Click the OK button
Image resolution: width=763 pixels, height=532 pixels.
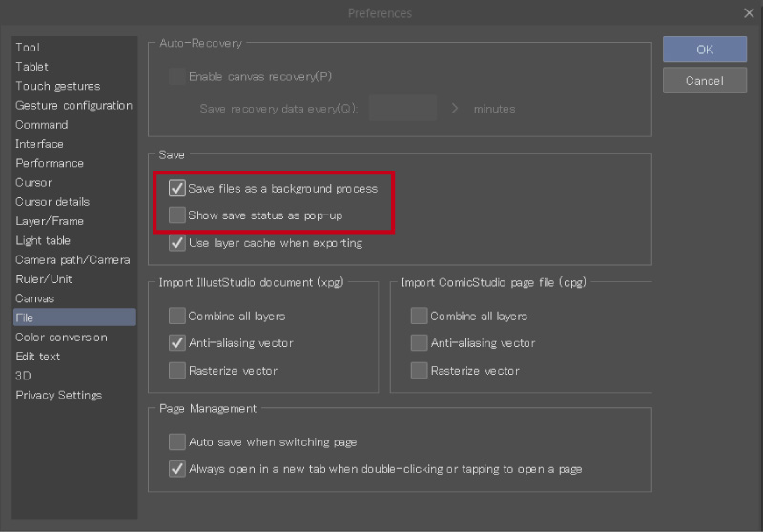pos(704,50)
